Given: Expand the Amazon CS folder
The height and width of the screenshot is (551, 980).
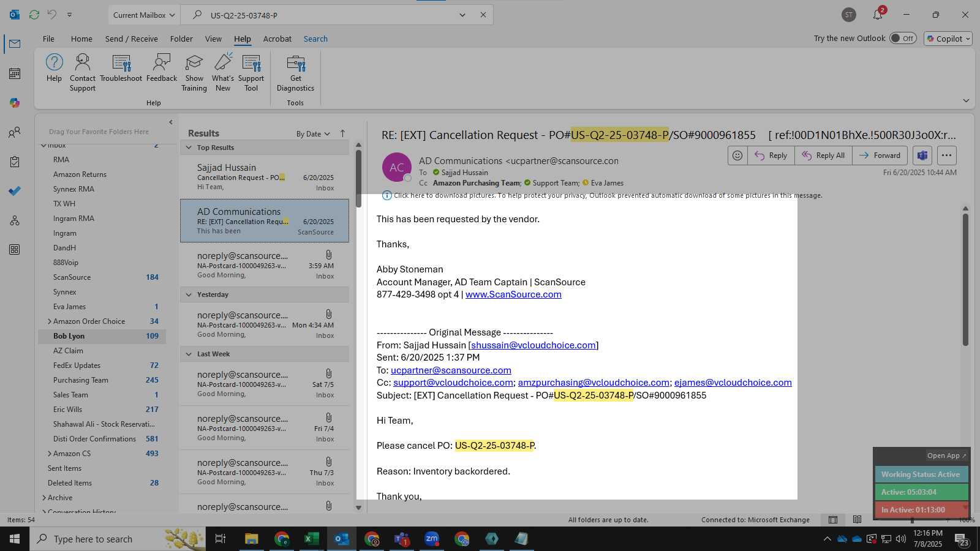Looking at the screenshot, I should [49, 454].
